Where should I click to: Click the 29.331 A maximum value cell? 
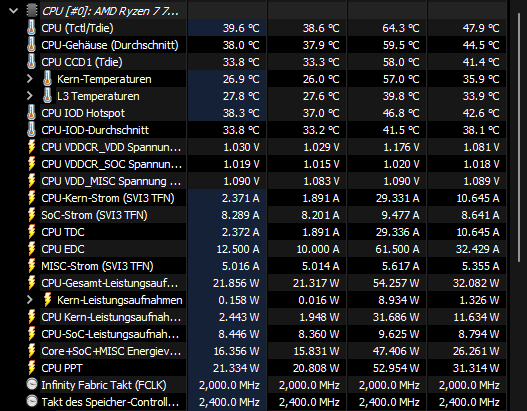(x=387, y=198)
